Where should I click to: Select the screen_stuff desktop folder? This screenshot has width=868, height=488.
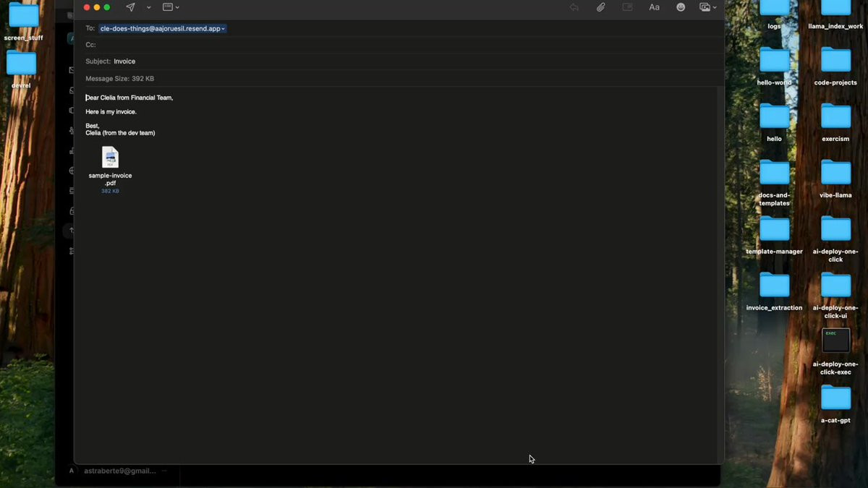tap(23, 16)
